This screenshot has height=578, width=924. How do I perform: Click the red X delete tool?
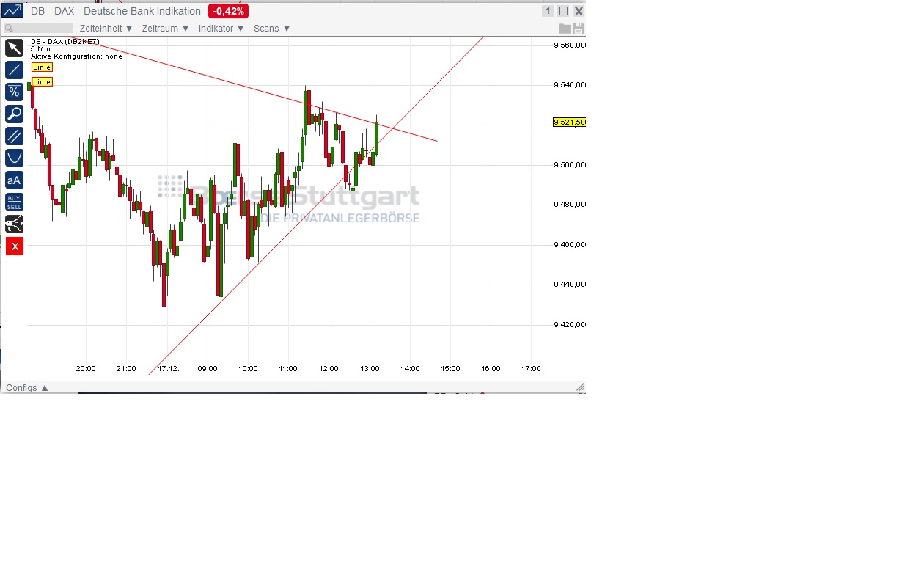pos(14,246)
